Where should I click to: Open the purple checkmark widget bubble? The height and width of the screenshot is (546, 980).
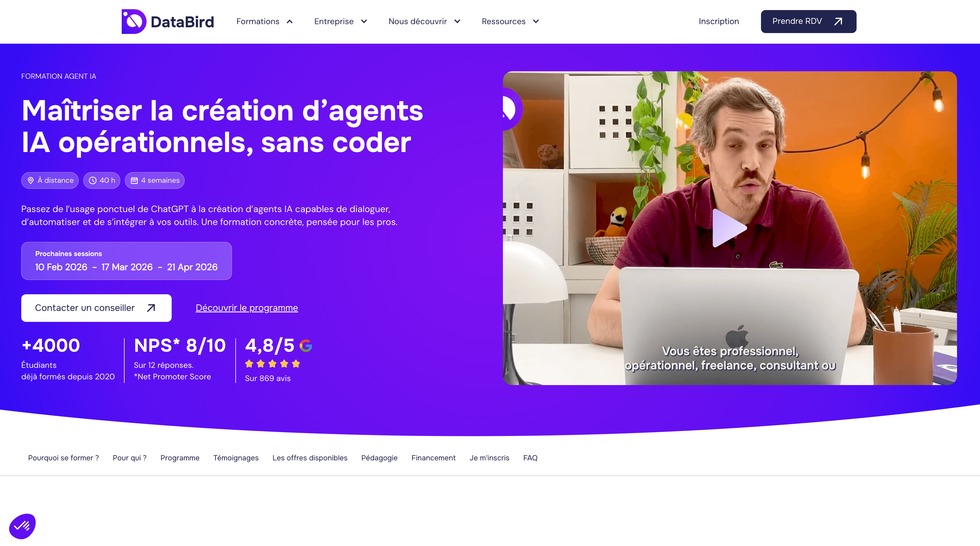(x=22, y=526)
